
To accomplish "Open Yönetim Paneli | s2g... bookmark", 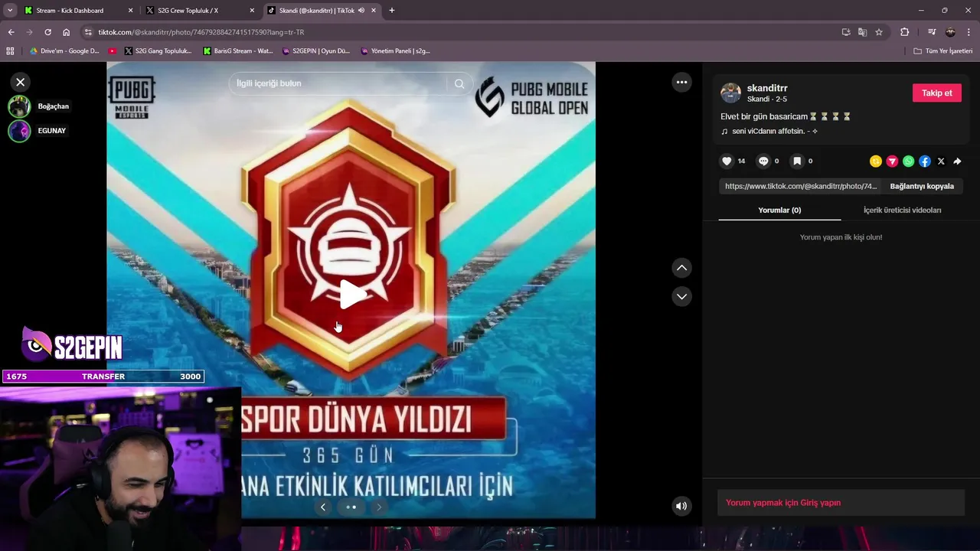I will pyautogui.click(x=395, y=51).
